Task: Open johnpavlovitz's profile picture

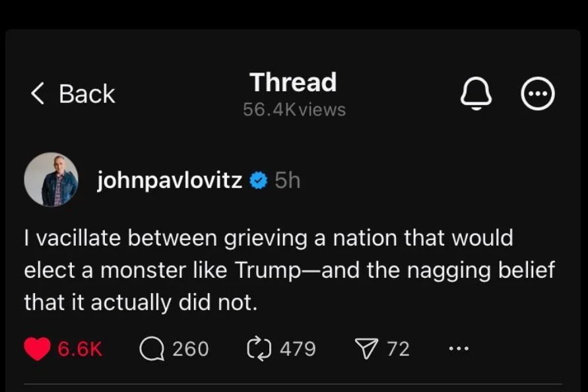Action: [51, 180]
